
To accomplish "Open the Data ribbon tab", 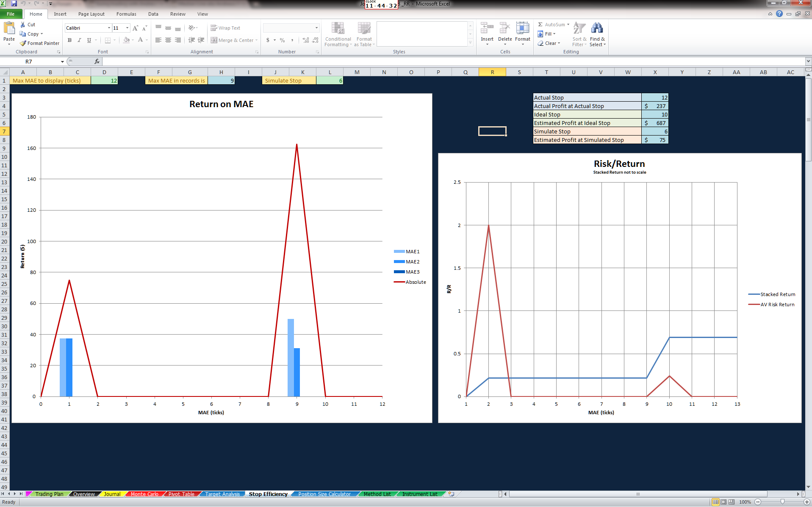I will pos(153,14).
